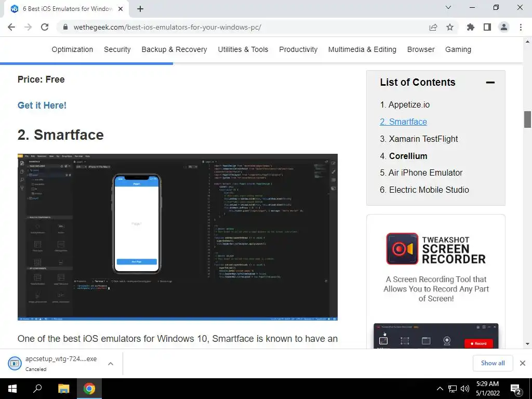Open Chrome's three-dot menu
Viewport: 532px width, 399px height.
coord(521,27)
